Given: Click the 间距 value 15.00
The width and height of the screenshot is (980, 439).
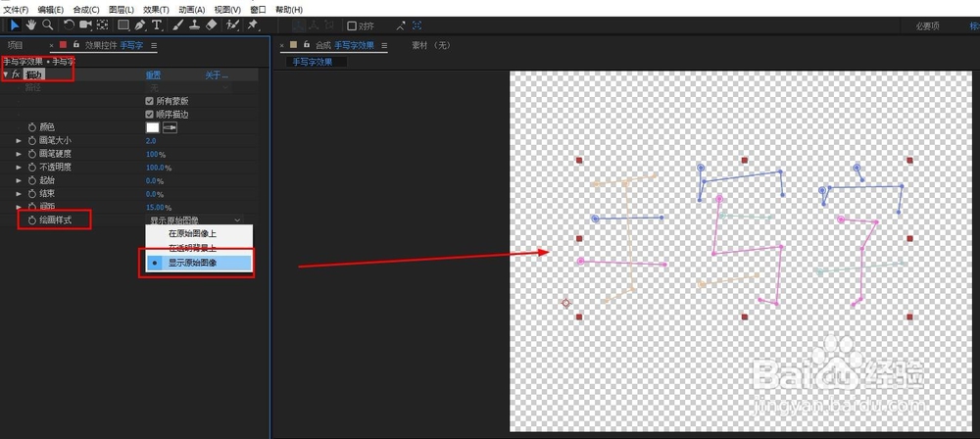Looking at the screenshot, I should (x=155, y=207).
